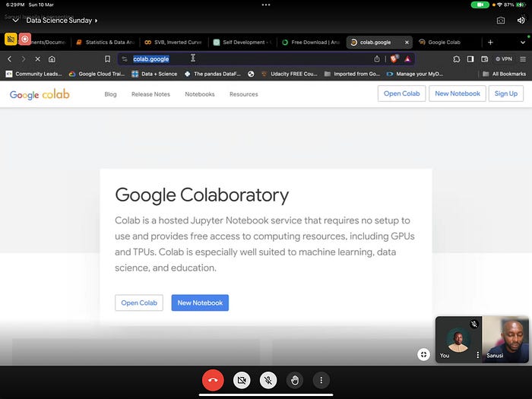Viewport: 532px width, 399px height.
Task: Share the page via share icon
Action: pos(377,59)
